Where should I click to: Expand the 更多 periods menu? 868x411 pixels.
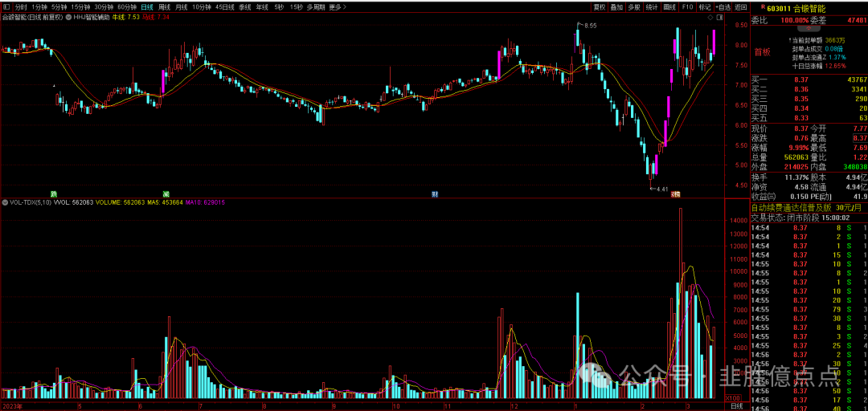(337, 8)
